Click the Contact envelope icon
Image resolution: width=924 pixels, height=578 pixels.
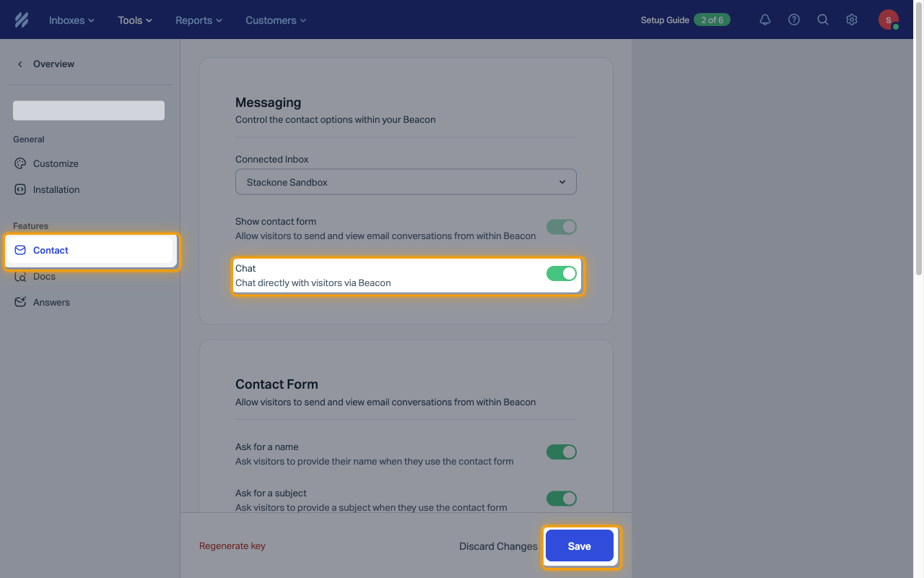(20, 250)
